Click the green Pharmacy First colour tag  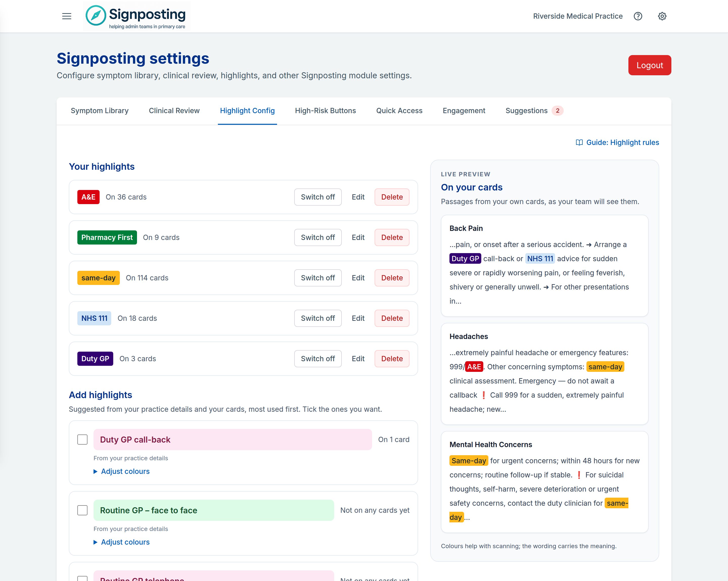(x=107, y=237)
